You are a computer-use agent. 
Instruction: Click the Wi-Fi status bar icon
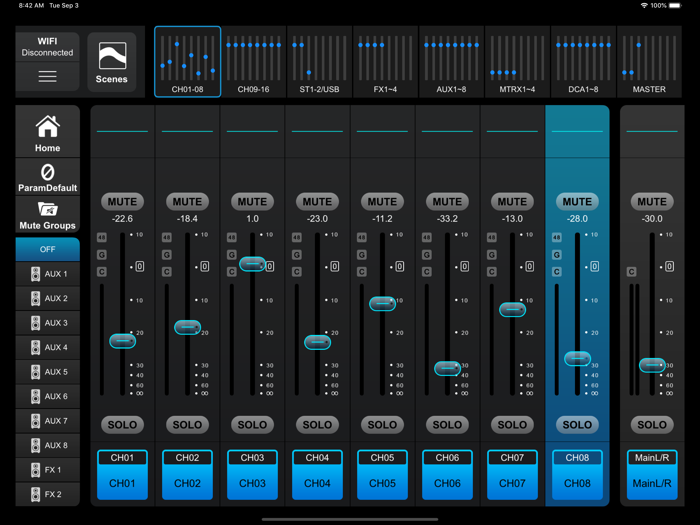(644, 5)
